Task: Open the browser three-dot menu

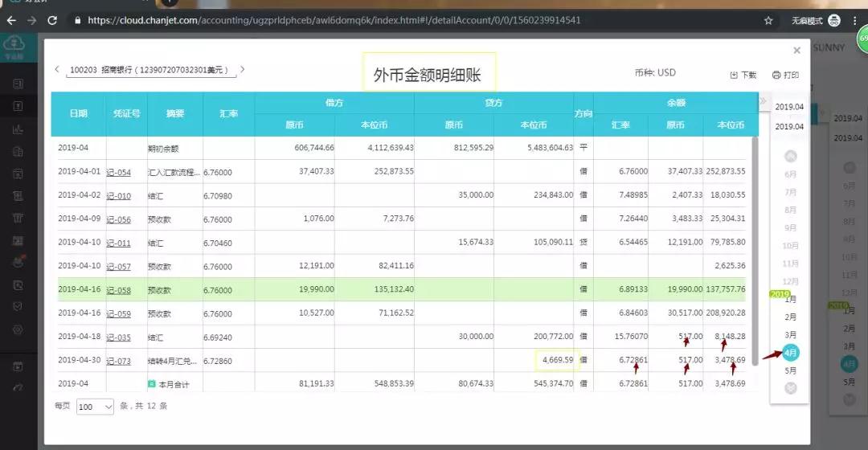Action: pyautogui.click(x=856, y=20)
